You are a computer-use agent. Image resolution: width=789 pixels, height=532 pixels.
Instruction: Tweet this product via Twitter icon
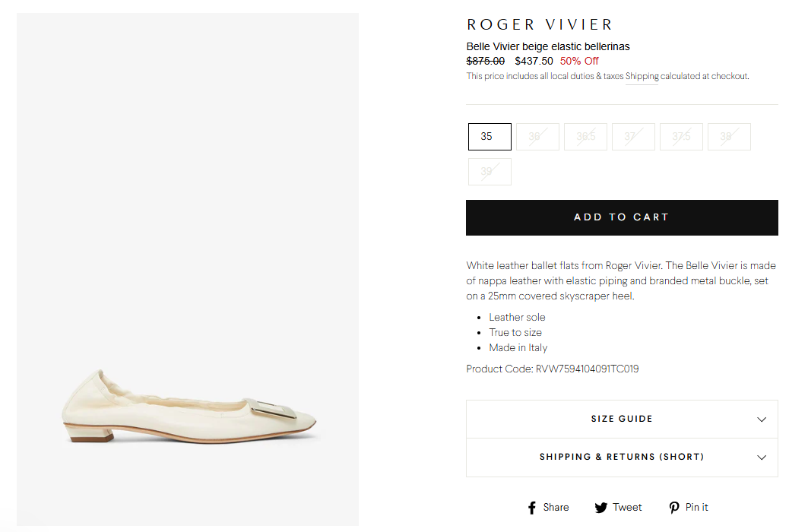618,507
